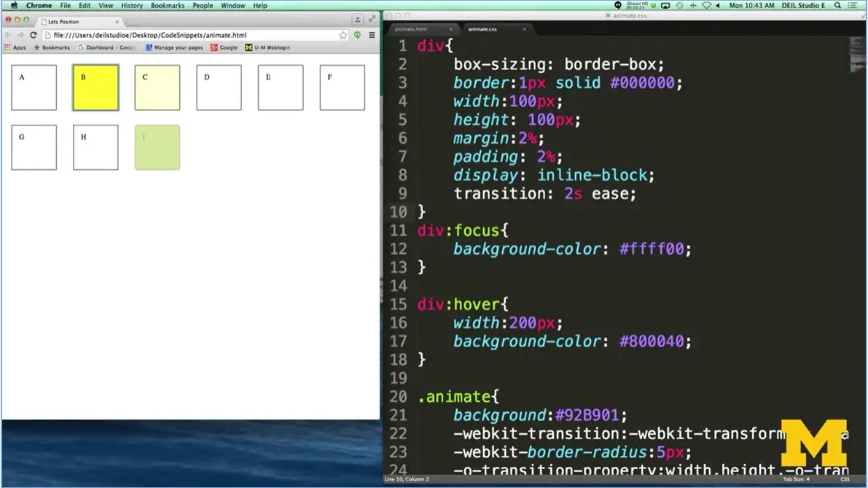
Task: Open the Bookmarks menu in Chrome
Action: (x=168, y=5)
